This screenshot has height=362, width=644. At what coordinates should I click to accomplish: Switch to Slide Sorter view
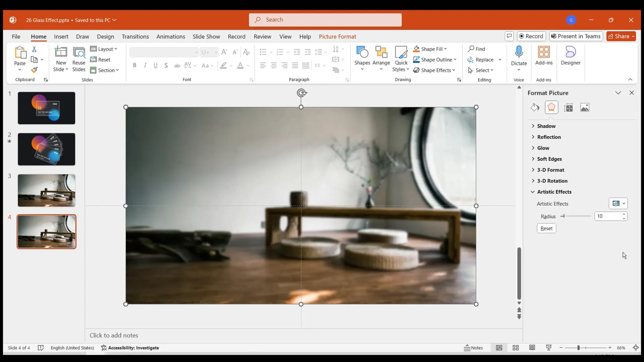tap(516, 348)
